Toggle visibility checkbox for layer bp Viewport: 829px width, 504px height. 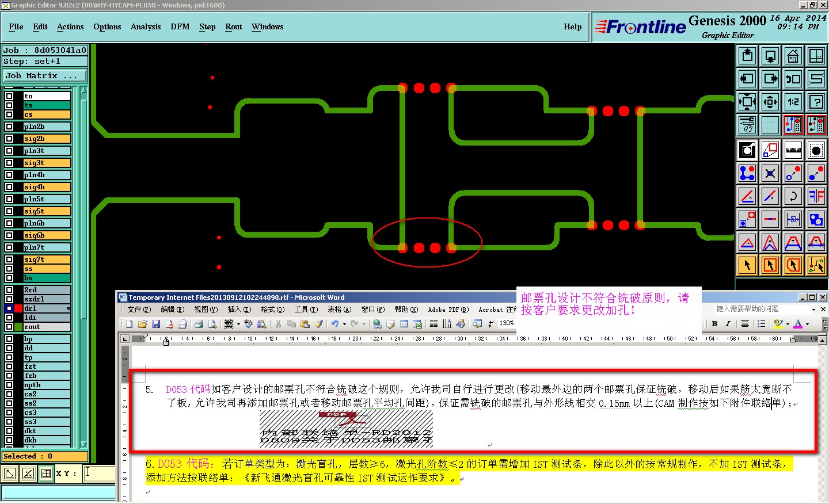click(x=9, y=339)
